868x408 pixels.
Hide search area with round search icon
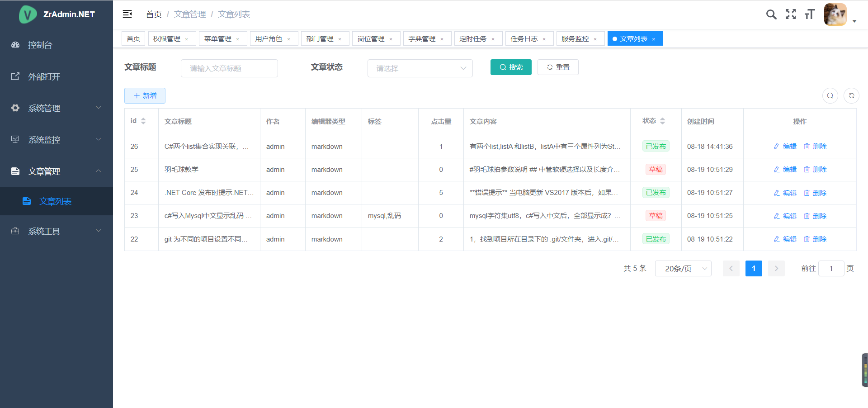pos(830,95)
